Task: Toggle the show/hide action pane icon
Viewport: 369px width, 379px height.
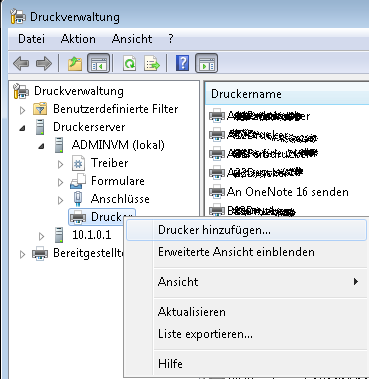Action: pyautogui.click(x=207, y=63)
